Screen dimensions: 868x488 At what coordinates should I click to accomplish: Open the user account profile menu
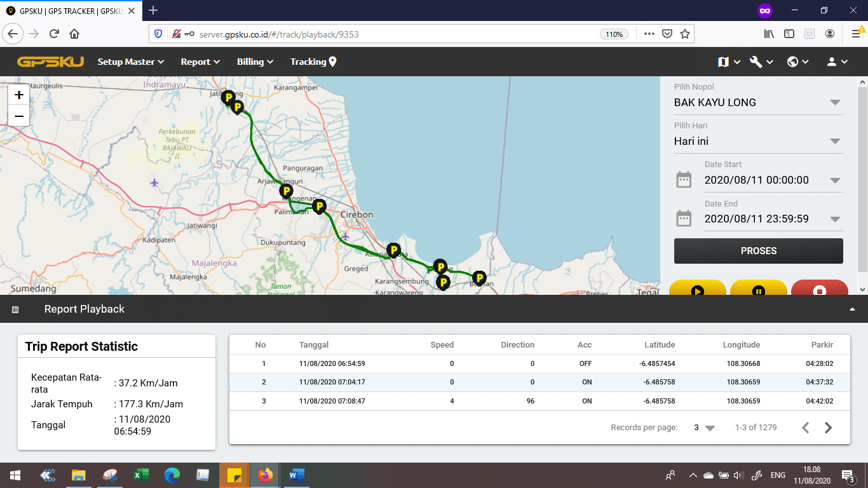(836, 62)
